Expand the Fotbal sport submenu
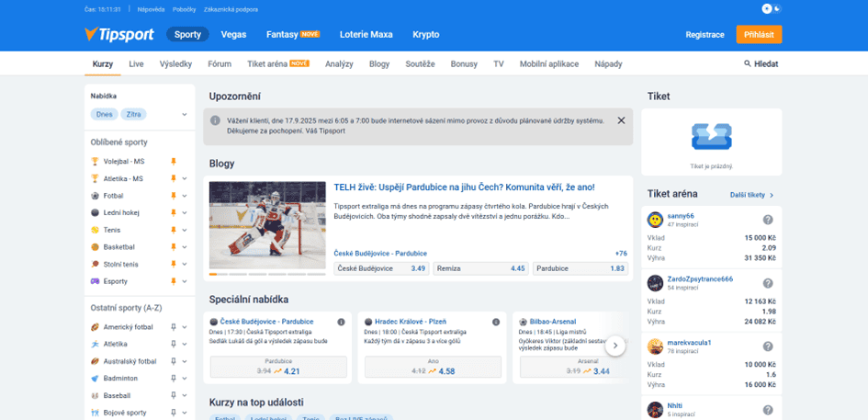This screenshot has width=868, height=420. click(185, 196)
